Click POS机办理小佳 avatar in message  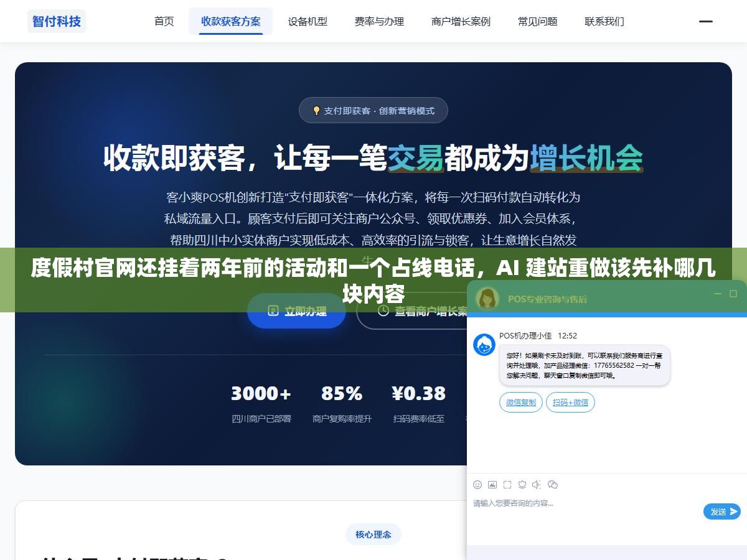tap(484, 345)
